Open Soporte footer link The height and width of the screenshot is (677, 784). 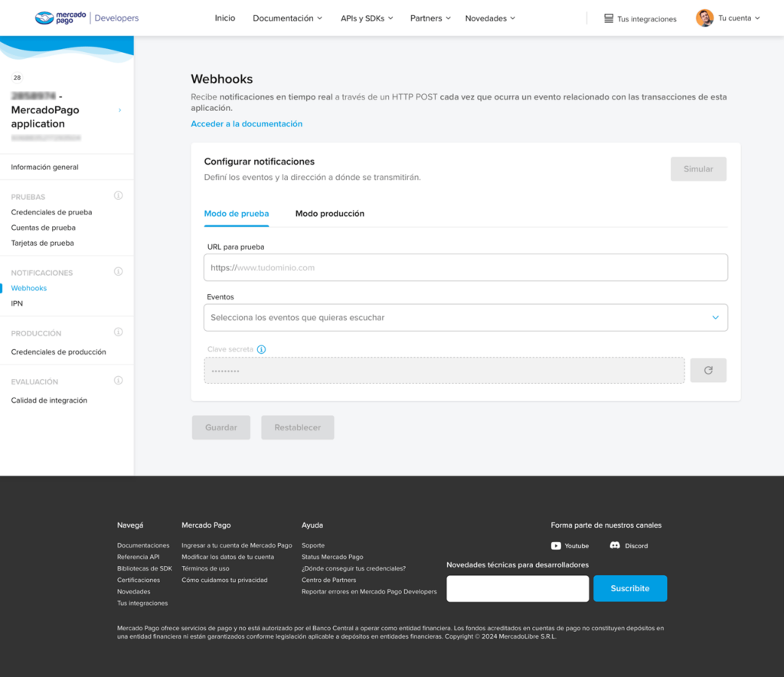point(313,545)
